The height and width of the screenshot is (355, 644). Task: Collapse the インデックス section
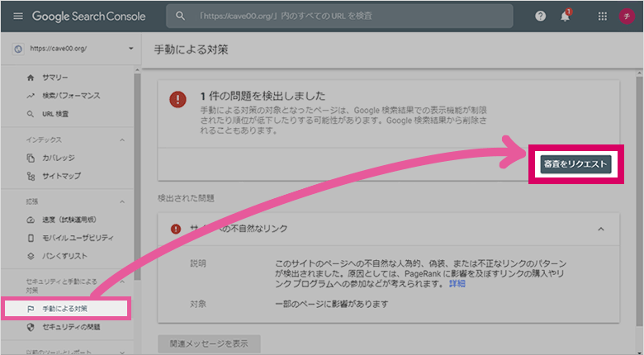122,140
